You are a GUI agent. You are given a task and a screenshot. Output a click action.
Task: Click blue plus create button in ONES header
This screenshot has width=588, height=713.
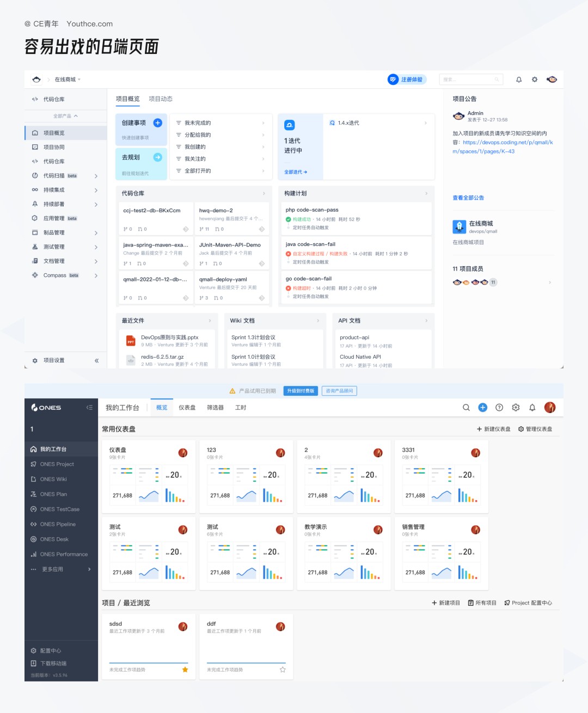tap(482, 407)
